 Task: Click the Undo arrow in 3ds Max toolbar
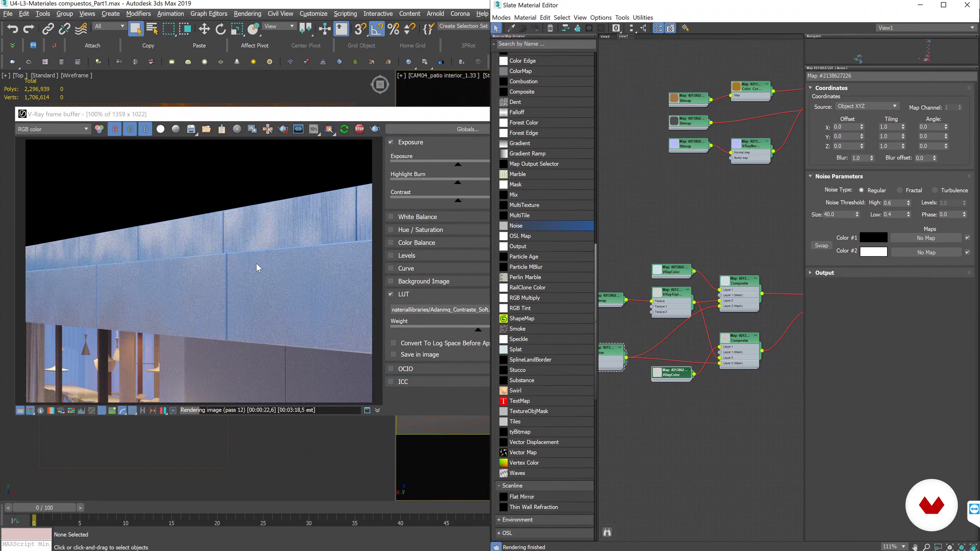coord(13,29)
